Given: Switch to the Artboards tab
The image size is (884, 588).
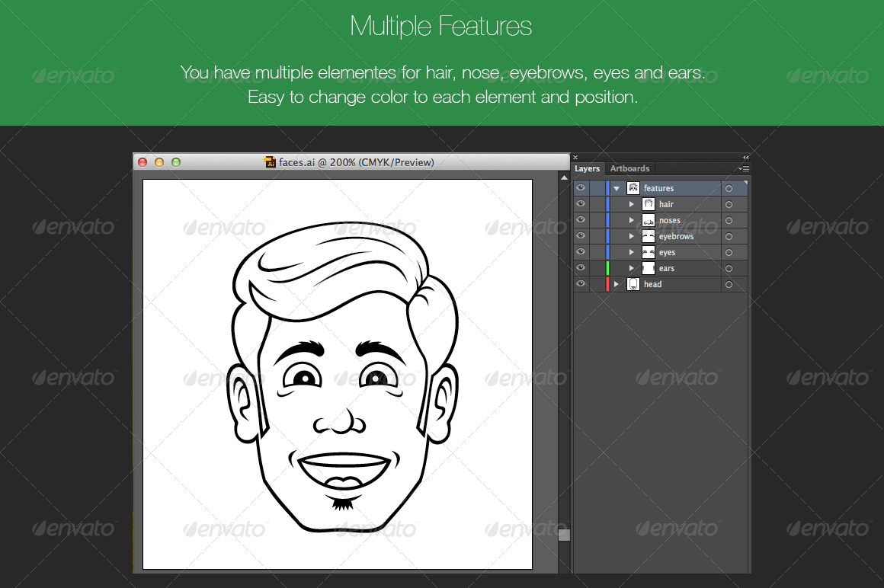Looking at the screenshot, I should coord(629,168).
